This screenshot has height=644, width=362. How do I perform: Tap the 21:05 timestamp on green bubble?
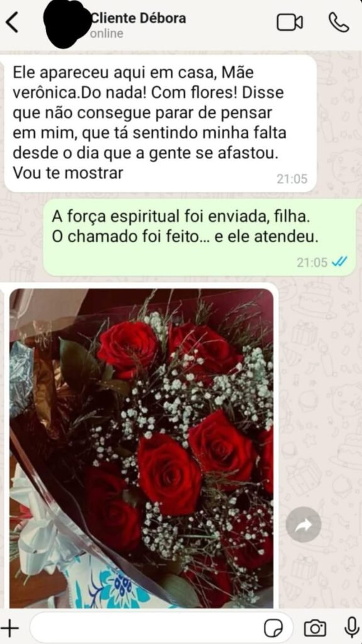tap(312, 262)
